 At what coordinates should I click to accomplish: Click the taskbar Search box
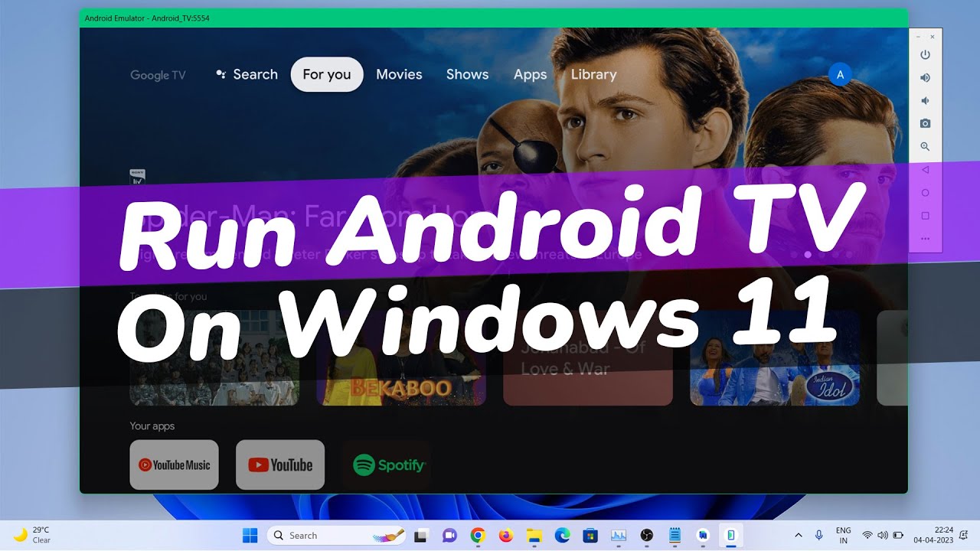click(x=337, y=536)
